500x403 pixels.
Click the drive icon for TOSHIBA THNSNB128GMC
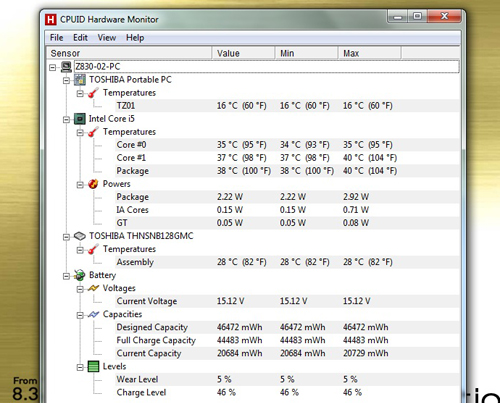click(80, 236)
